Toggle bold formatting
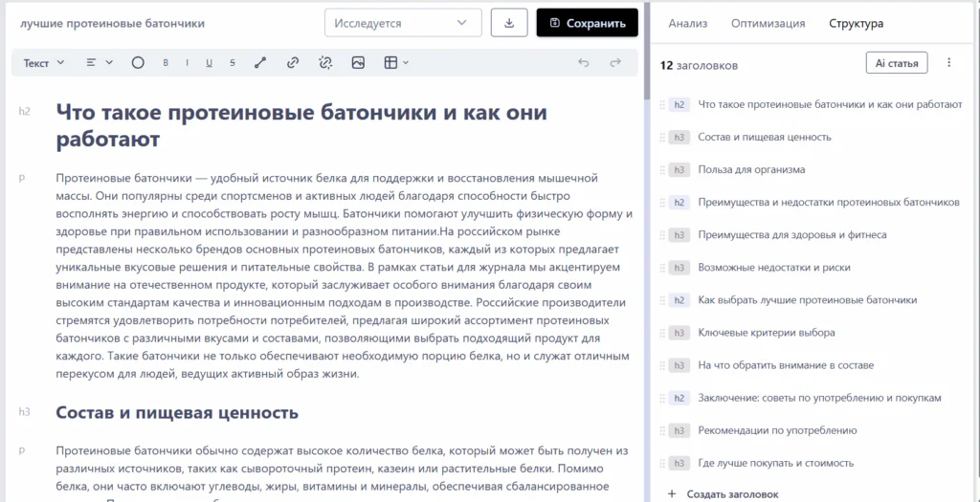 click(x=166, y=62)
